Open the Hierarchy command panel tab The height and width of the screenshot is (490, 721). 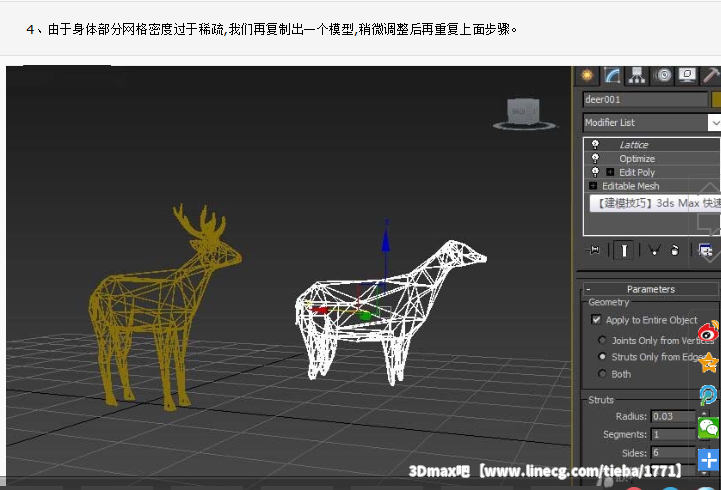click(637, 75)
